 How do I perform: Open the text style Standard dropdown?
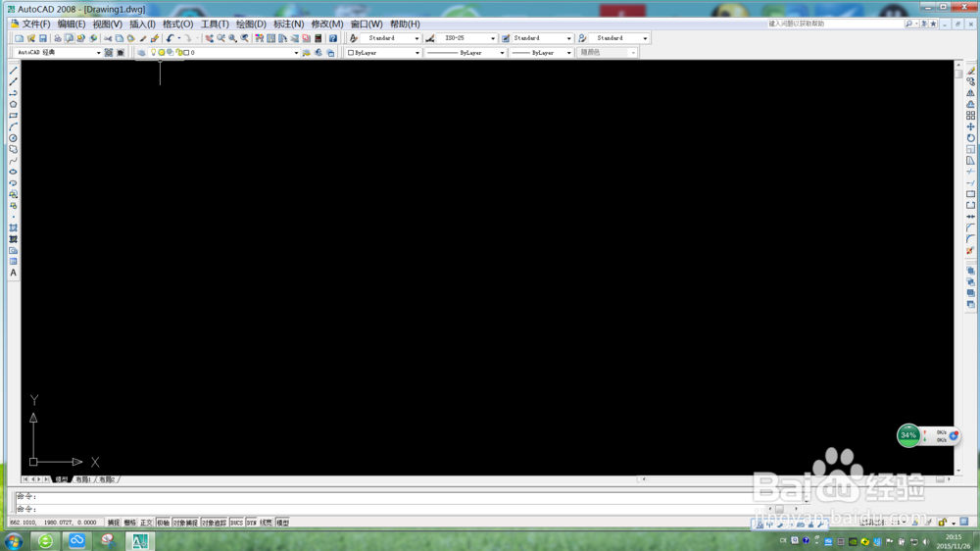coord(416,38)
